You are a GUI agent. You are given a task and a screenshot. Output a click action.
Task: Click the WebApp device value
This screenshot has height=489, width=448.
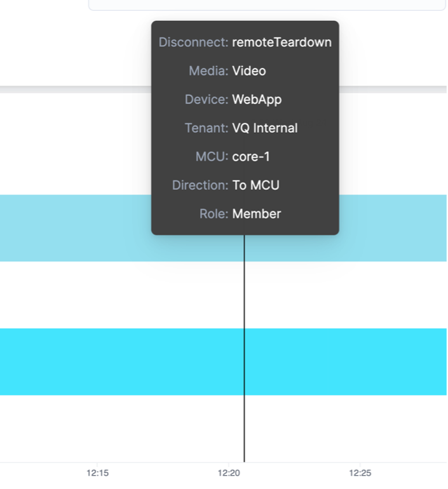tap(257, 100)
